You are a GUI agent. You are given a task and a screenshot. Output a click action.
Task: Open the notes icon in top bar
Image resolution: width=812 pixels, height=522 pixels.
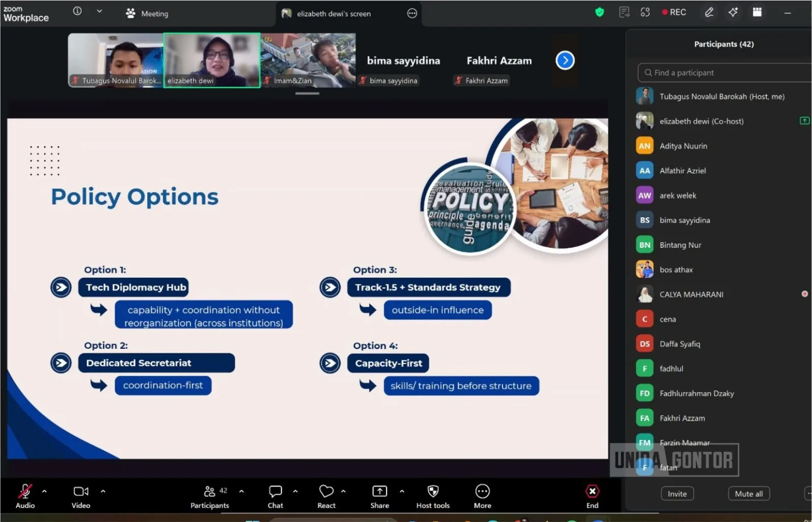(x=624, y=12)
